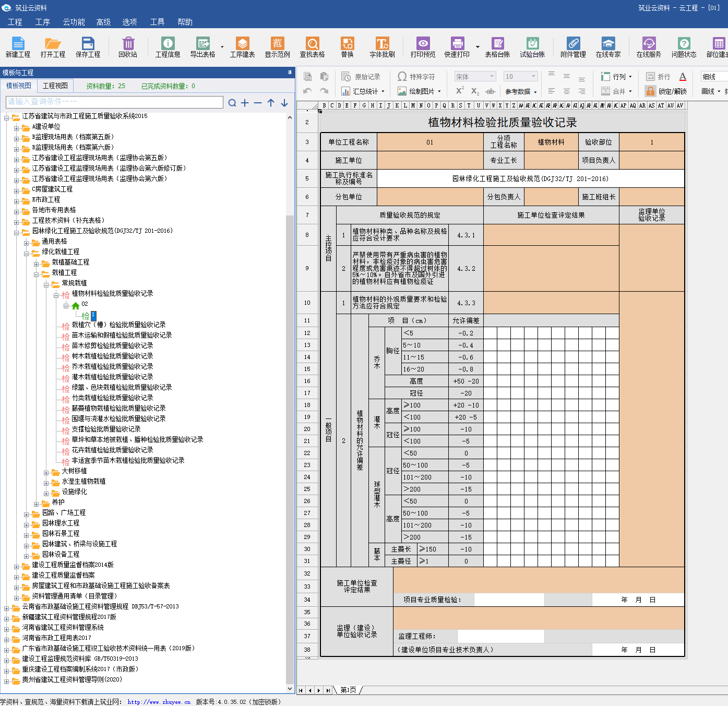Click 附件管理 attachment manager
Viewport: 728px width, 706px height.
[x=573, y=47]
